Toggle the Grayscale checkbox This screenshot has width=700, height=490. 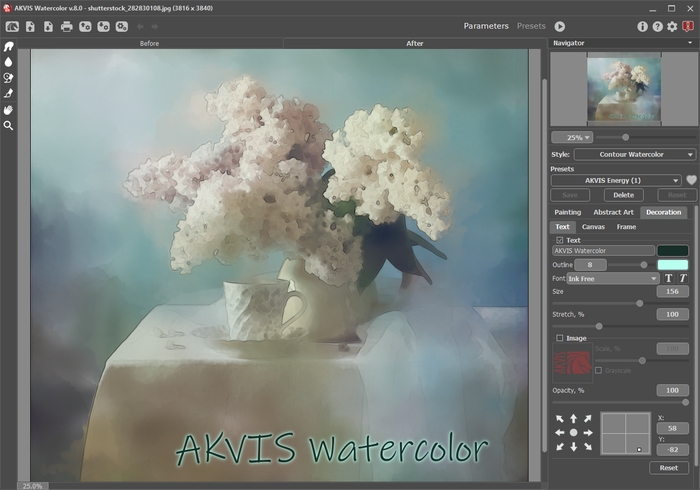click(598, 370)
